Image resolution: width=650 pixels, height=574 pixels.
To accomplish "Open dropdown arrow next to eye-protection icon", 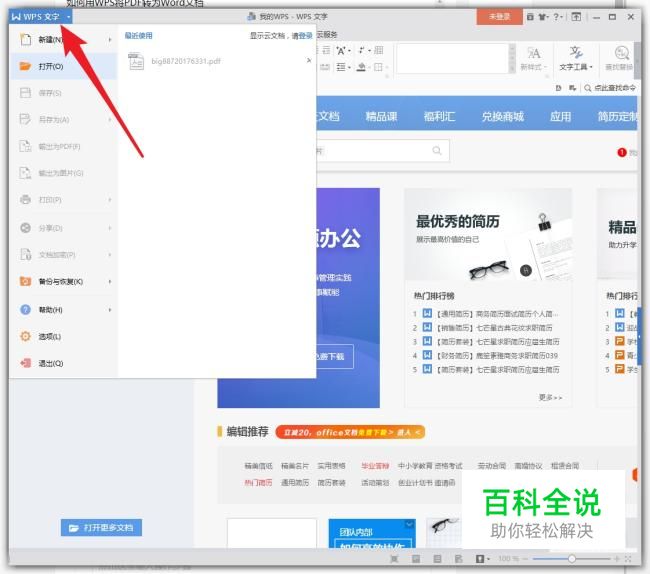I will [x=488, y=559].
